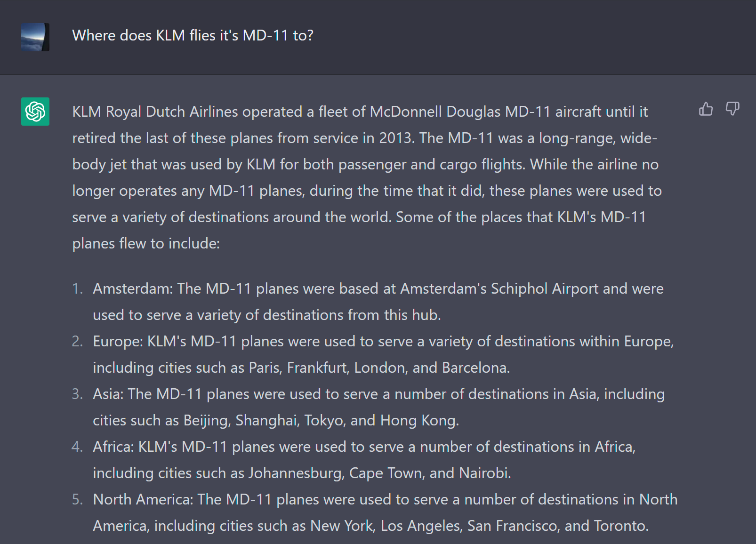Click the thumbs down feedback icon
756x544 pixels.
tap(732, 109)
